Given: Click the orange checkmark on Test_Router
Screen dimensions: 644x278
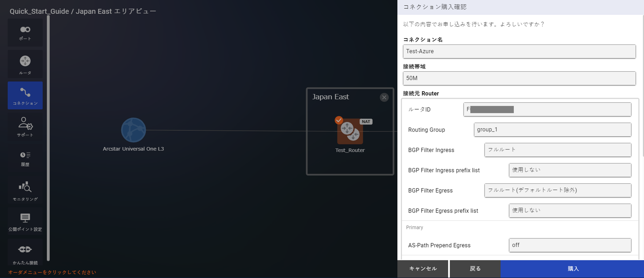Looking at the screenshot, I should click(x=339, y=120).
